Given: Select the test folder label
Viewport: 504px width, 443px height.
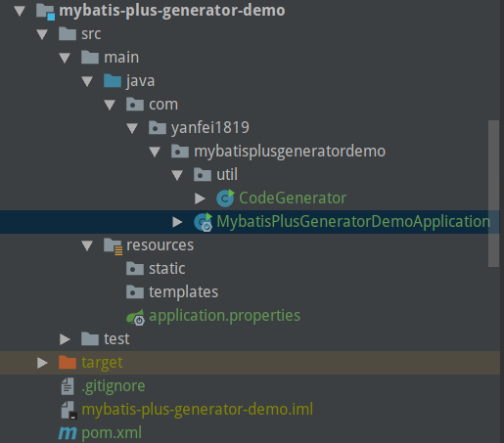Looking at the screenshot, I should point(116,339).
